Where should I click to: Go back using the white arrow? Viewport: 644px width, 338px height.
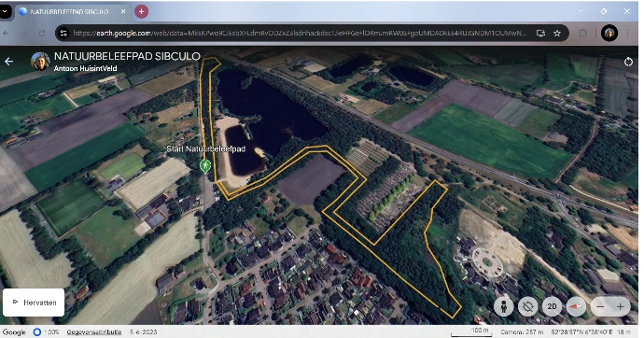click(8, 62)
